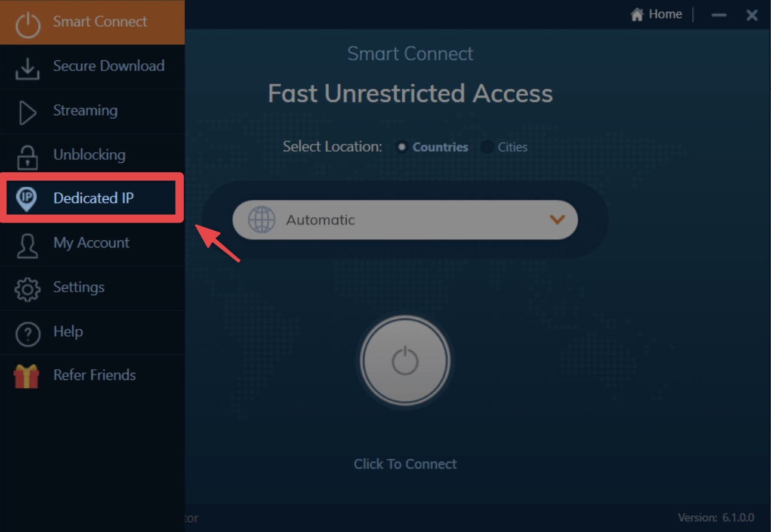
Task: Click the globe icon in location selector
Action: click(261, 220)
